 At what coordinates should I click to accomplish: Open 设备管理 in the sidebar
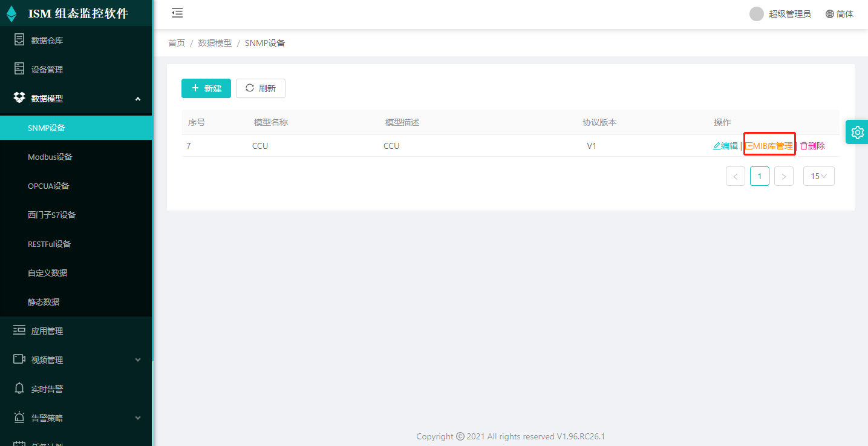point(47,70)
